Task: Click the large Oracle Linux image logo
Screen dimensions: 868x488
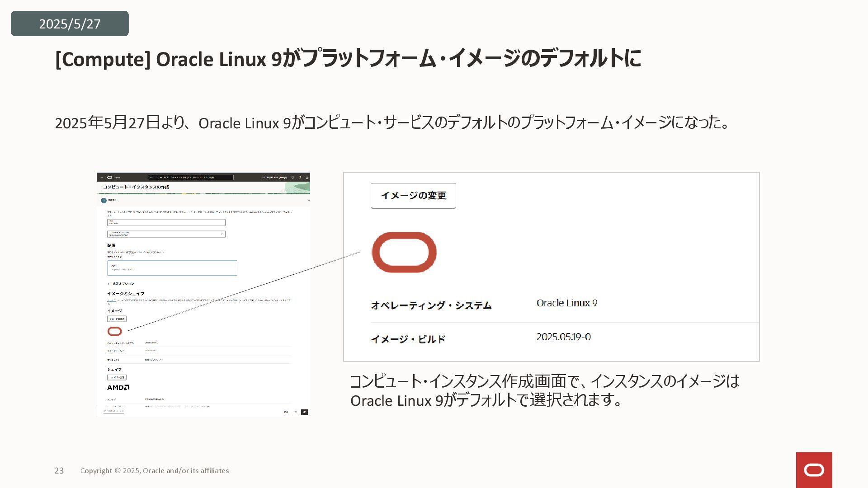Action: [404, 252]
